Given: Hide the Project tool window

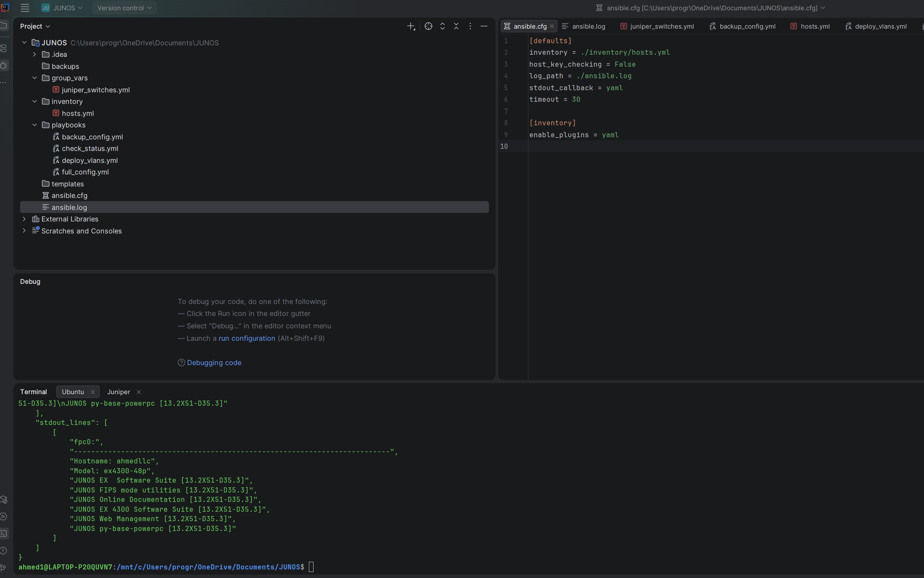Looking at the screenshot, I should click(x=484, y=26).
